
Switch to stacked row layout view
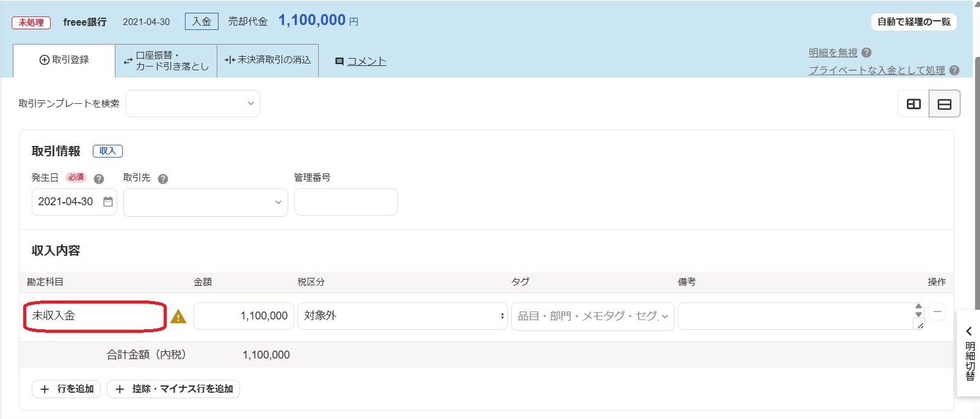(945, 104)
